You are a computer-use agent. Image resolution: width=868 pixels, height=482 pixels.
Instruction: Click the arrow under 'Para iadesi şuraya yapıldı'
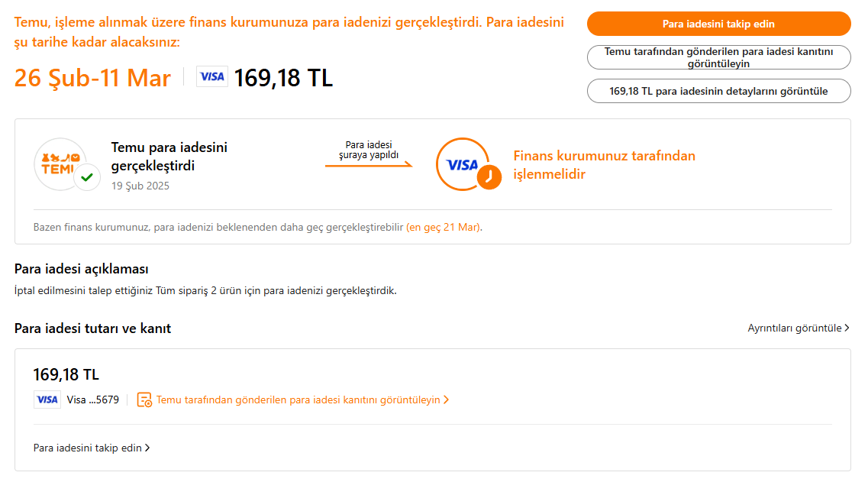click(x=369, y=164)
